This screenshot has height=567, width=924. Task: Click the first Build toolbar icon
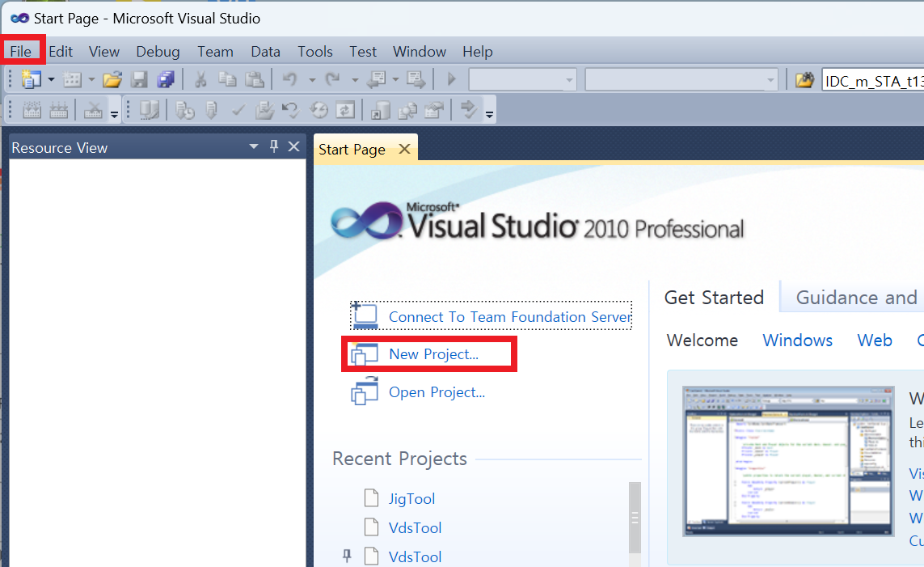pos(32,110)
